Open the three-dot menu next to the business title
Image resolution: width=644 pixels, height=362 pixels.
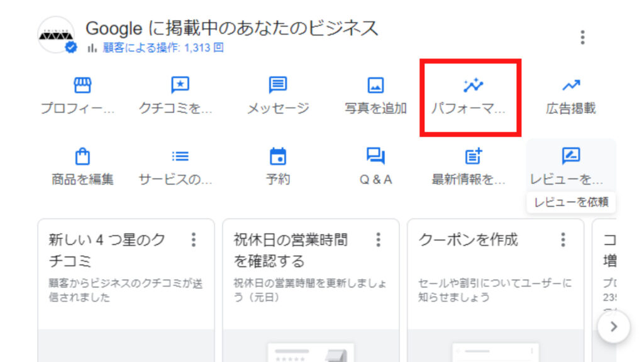[582, 37]
